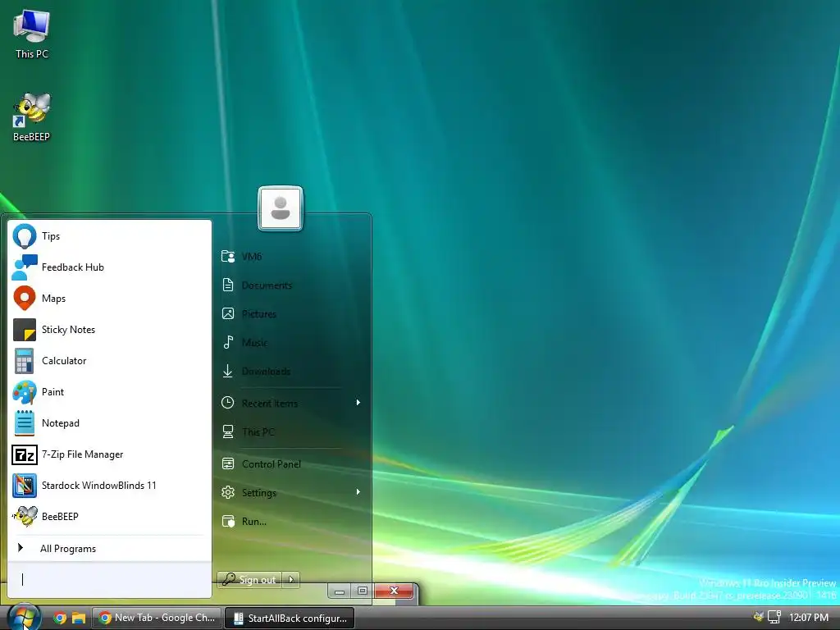Select the This PC desktop icon
The width and height of the screenshot is (840, 630).
tap(32, 34)
